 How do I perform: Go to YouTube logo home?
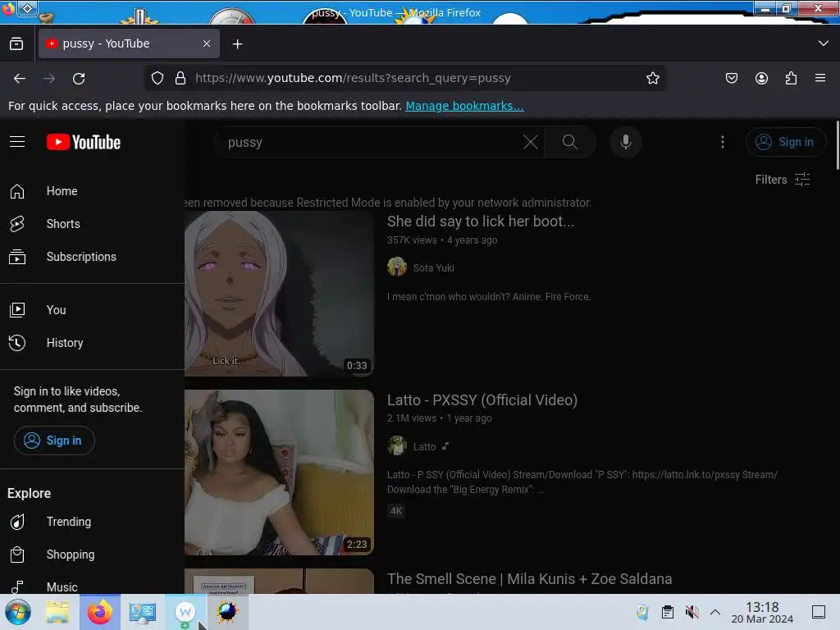pyautogui.click(x=84, y=142)
